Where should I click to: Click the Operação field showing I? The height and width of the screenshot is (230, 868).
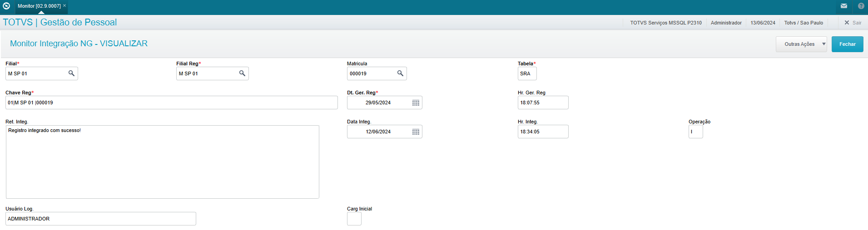click(696, 132)
